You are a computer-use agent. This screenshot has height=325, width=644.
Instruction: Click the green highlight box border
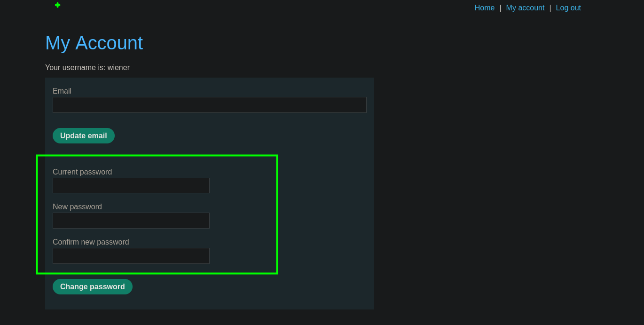coord(277,214)
